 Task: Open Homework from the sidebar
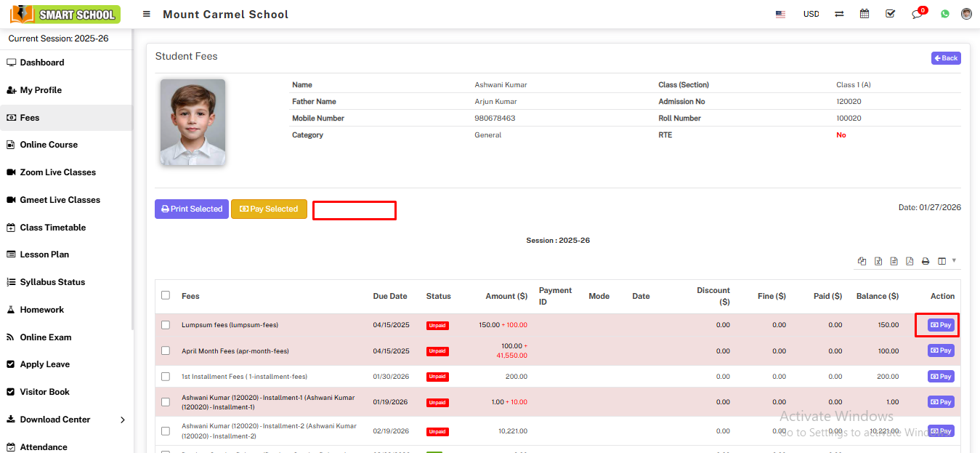pyautogui.click(x=41, y=310)
